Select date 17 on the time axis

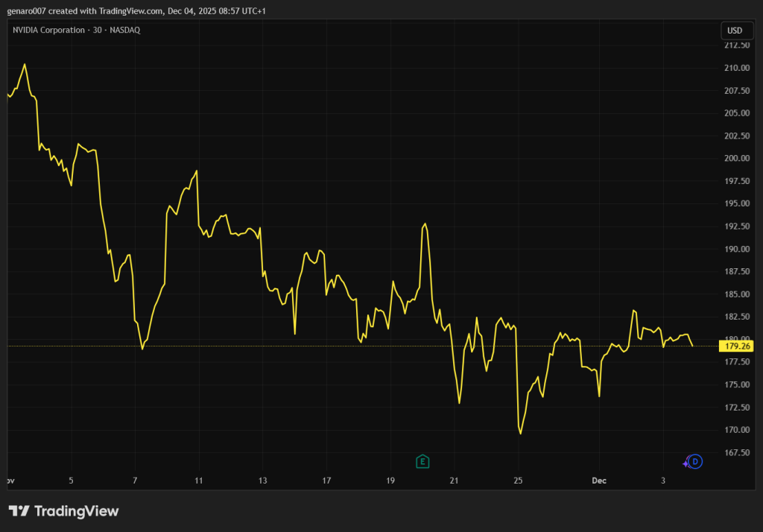point(326,481)
